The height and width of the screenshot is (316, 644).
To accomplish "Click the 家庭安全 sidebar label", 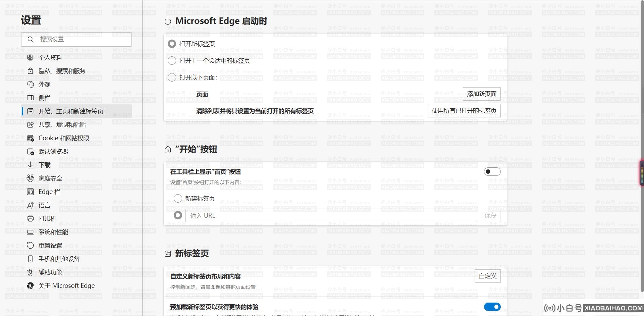I will click(x=50, y=178).
